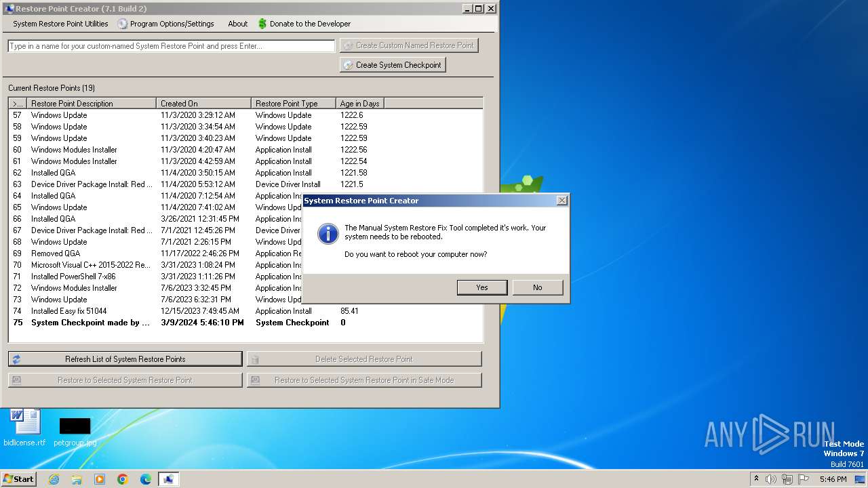Image resolution: width=868 pixels, height=488 pixels.
Task: Click Create System Checkpoint button
Action: pyautogui.click(x=393, y=65)
